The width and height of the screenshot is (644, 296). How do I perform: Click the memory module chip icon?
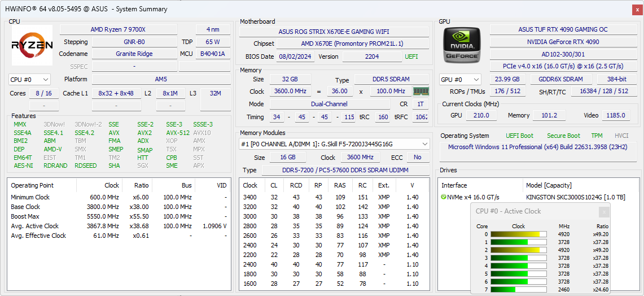coord(421,92)
